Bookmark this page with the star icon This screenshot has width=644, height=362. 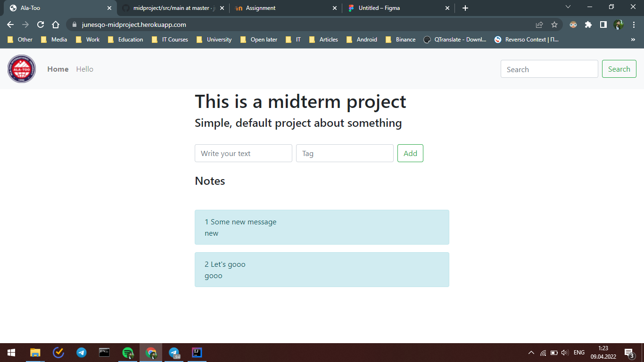[554, 25]
